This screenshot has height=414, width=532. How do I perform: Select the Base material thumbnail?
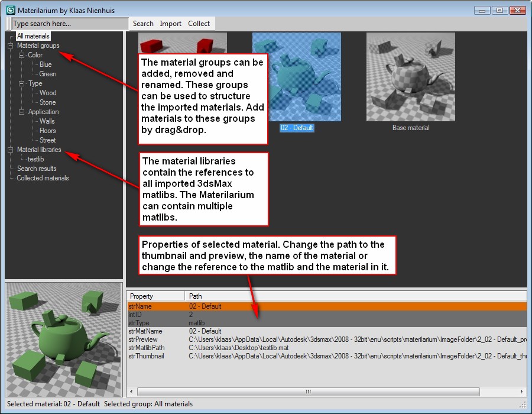[x=411, y=77]
